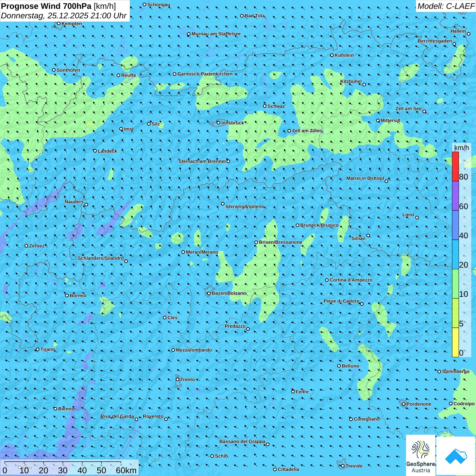Click the Sonthofen location dot

pyautogui.click(x=54, y=70)
